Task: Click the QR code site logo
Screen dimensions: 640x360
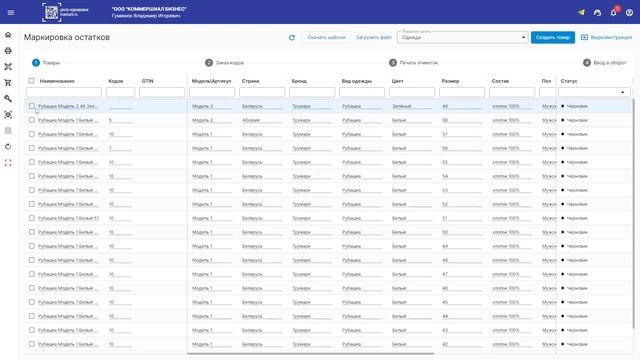Action: (x=52, y=12)
